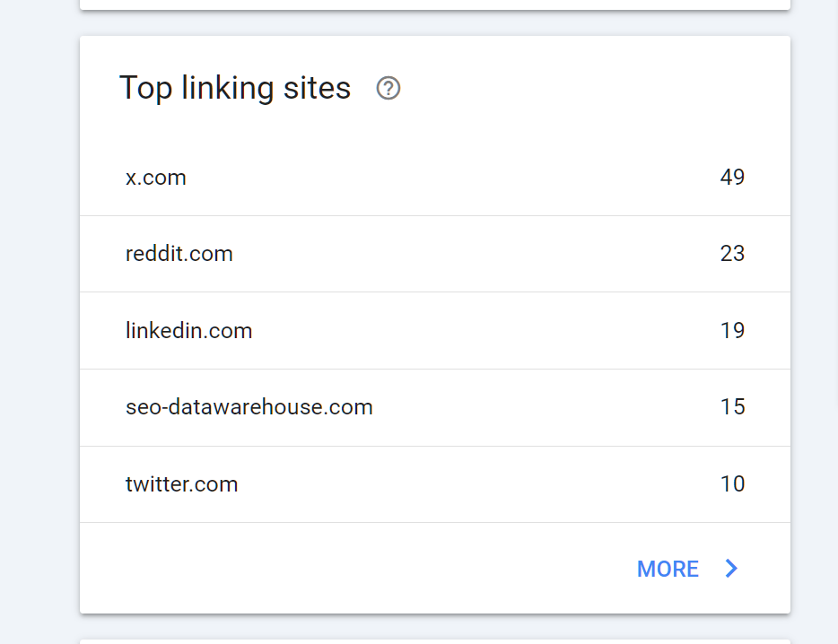The image size is (838, 644).
Task: Click the help icon beside Top linking sites
Action: tap(388, 88)
